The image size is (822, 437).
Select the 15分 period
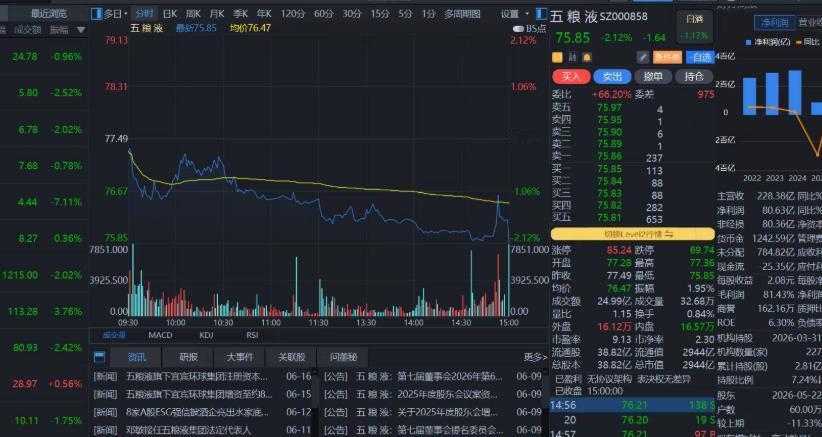point(380,14)
